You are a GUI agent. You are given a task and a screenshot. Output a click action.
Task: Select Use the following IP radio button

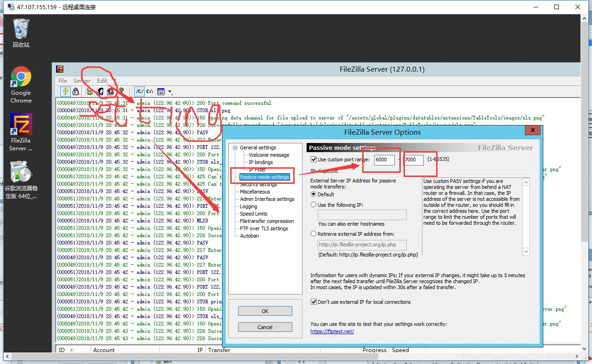pyautogui.click(x=314, y=205)
